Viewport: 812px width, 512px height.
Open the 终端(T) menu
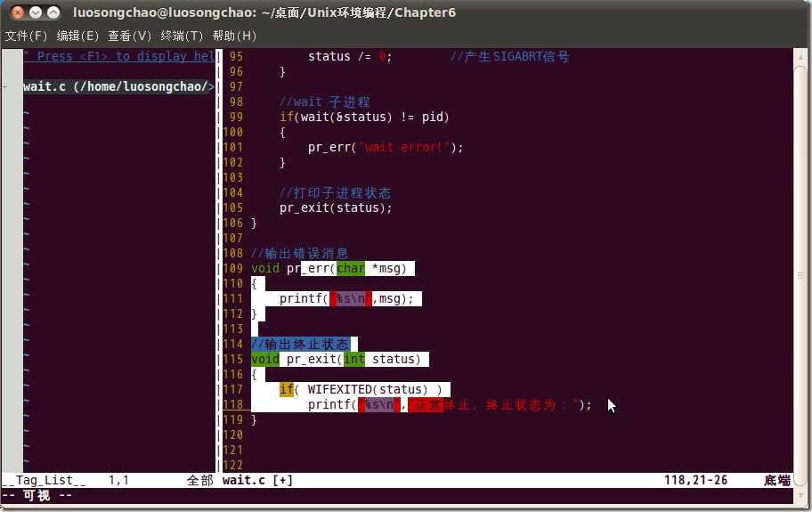tap(182, 36)
